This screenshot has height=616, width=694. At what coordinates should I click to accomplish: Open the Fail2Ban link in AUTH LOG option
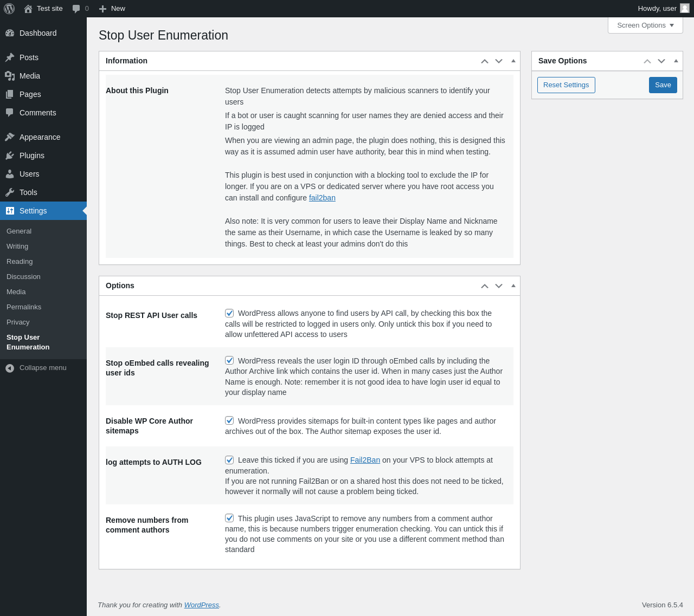pos(365,460)
